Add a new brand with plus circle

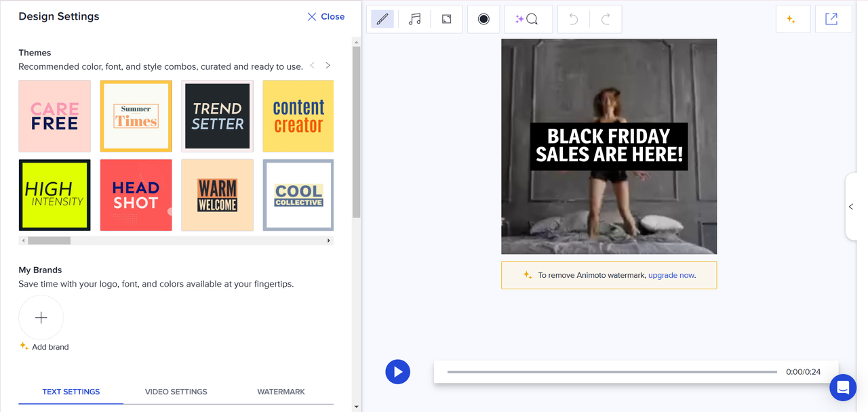[x=41, y=317]
